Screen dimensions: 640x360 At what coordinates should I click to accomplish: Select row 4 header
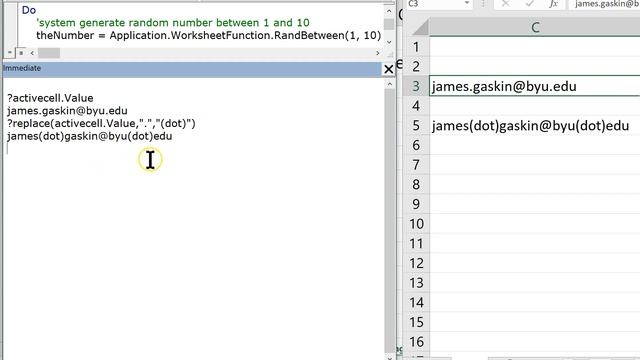(416, 106)
